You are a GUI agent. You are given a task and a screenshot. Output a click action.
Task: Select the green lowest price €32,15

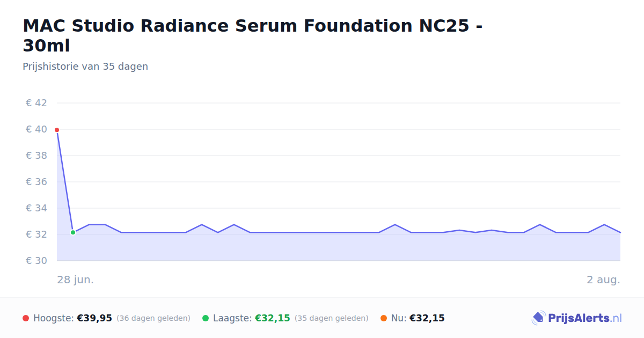(x=273, y=318)
